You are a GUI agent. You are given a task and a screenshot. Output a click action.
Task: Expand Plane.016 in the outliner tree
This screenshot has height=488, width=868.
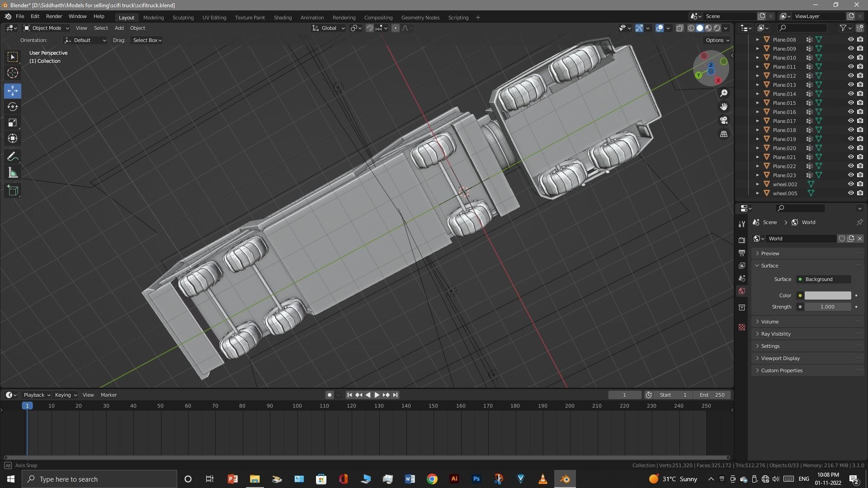coord(758,112)
